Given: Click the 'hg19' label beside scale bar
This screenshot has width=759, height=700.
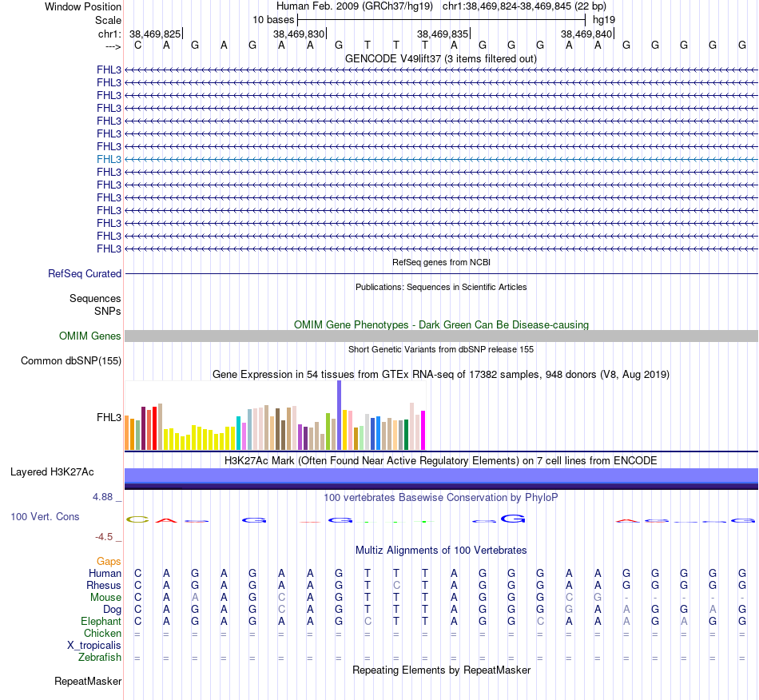Looking at the screenshot, I should (x=604, y=20).
